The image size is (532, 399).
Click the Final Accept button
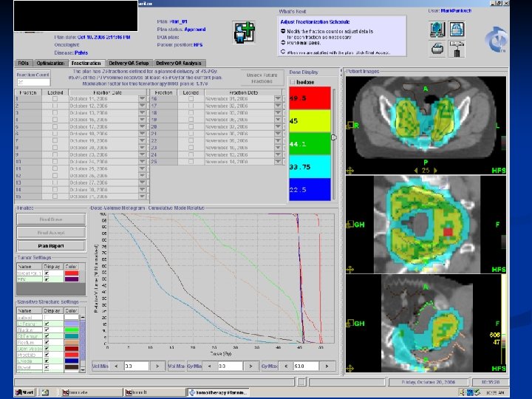51,233
